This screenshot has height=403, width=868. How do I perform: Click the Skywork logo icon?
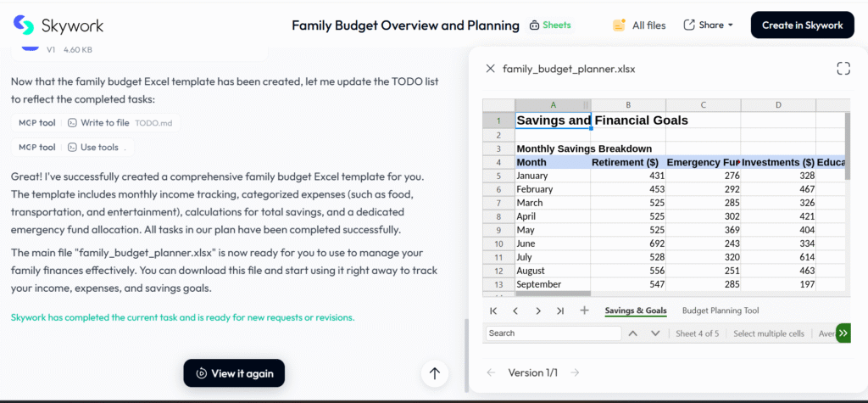[x=25, y=25]
